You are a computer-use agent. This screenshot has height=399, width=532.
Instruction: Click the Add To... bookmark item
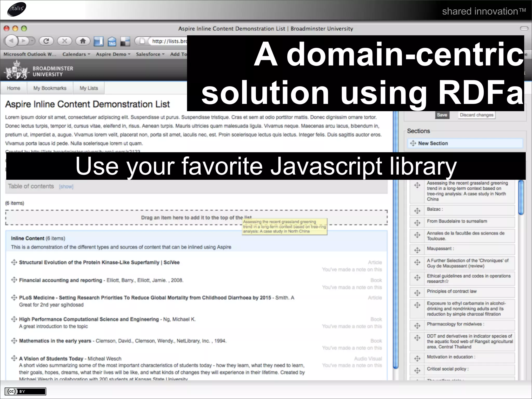tap(178, 54)
